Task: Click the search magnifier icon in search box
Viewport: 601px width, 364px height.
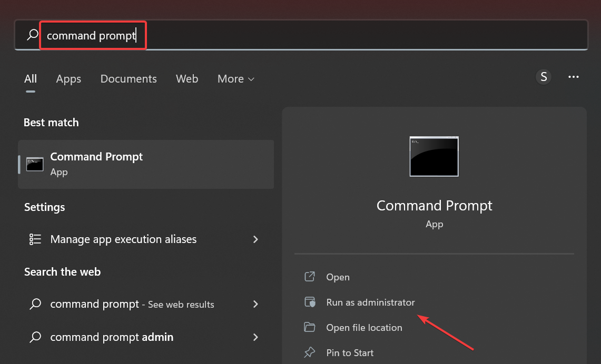Action: coord(33,35)
